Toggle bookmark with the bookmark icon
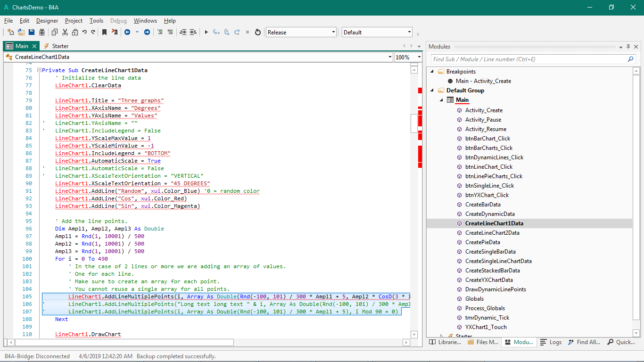 (x=104, y=32)
